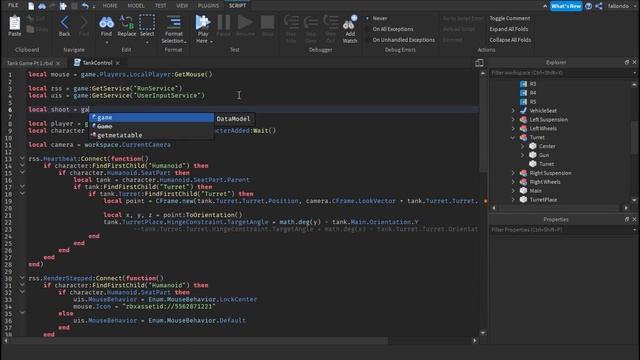
Task: Click the Center part icon in Explorer
Action: (x=533, y=146)
